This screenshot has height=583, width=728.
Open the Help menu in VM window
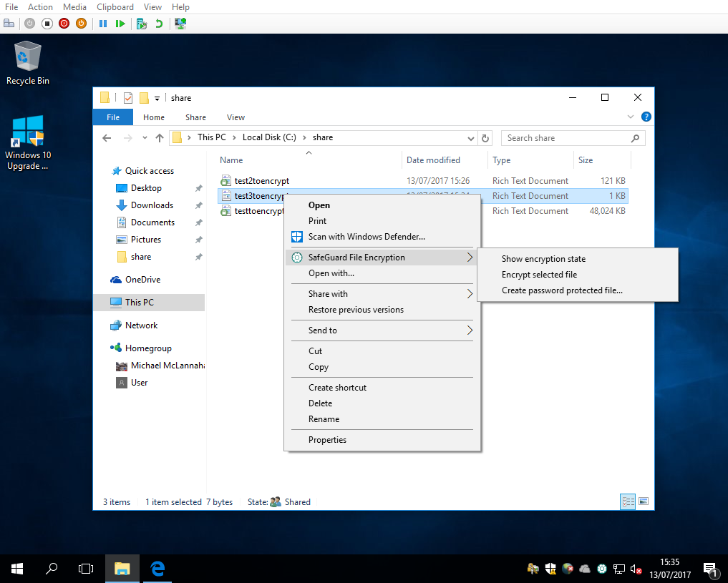tap(180, 7)
